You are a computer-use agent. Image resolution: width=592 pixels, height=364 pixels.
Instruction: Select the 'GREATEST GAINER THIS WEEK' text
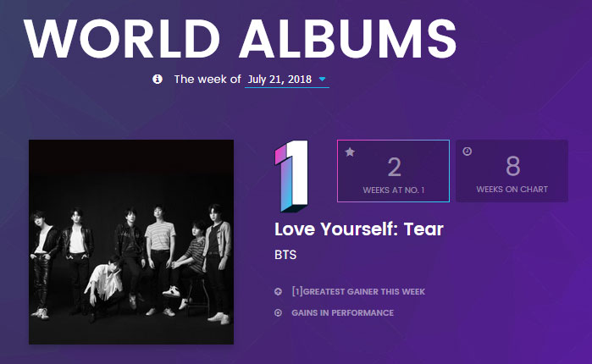(x=364, y=292)
